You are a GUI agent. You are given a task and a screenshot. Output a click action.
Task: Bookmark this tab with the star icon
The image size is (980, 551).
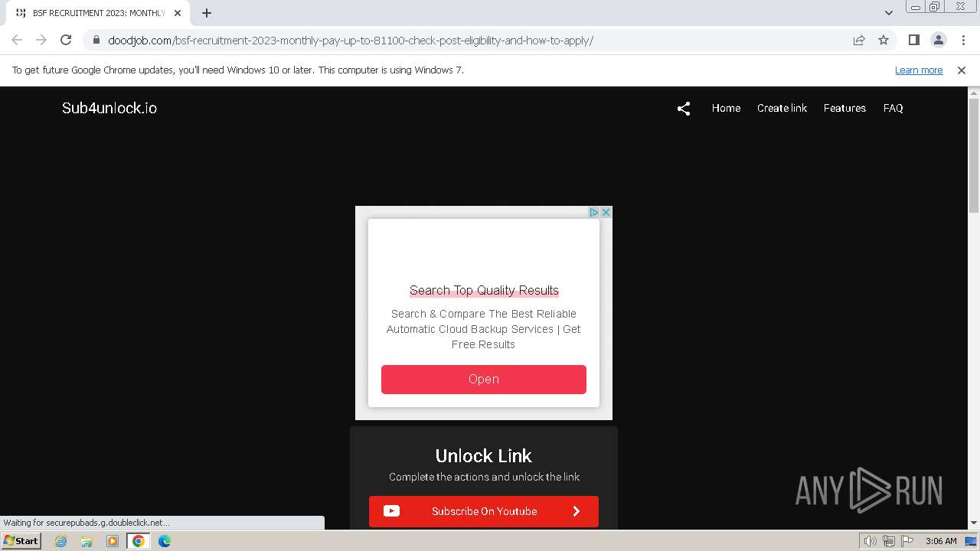[884, 40]
